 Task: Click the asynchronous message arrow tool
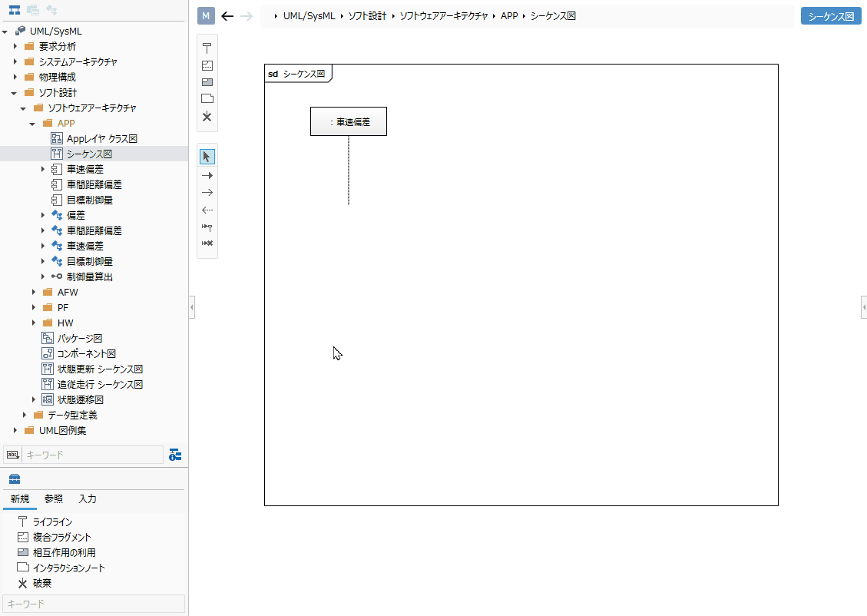(x=207, y=193)
